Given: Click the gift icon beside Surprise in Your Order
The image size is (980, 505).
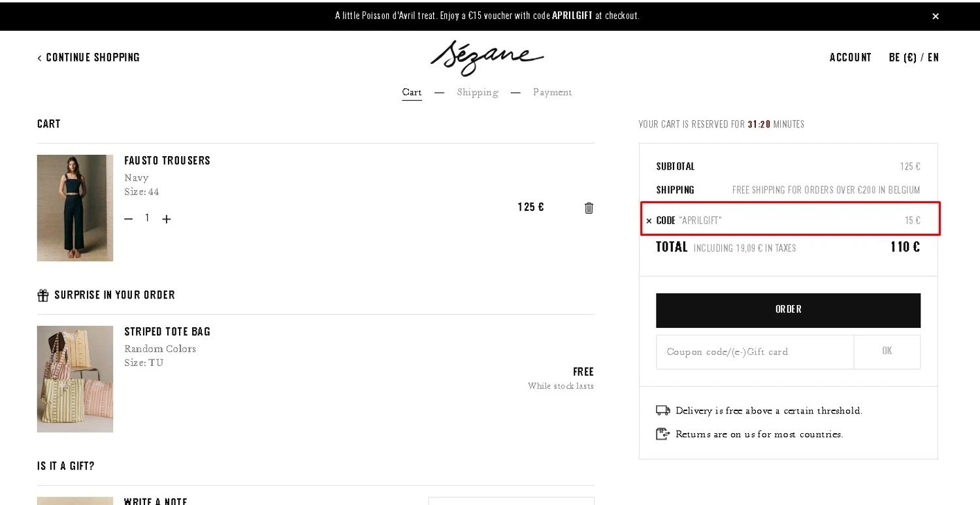Looking at the screenshot, I should [43, 295].
